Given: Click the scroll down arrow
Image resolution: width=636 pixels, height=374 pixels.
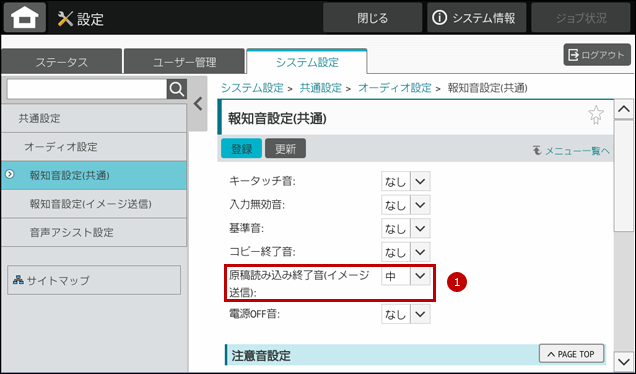Looking at the screenshot, I should [x=623, y=361].
